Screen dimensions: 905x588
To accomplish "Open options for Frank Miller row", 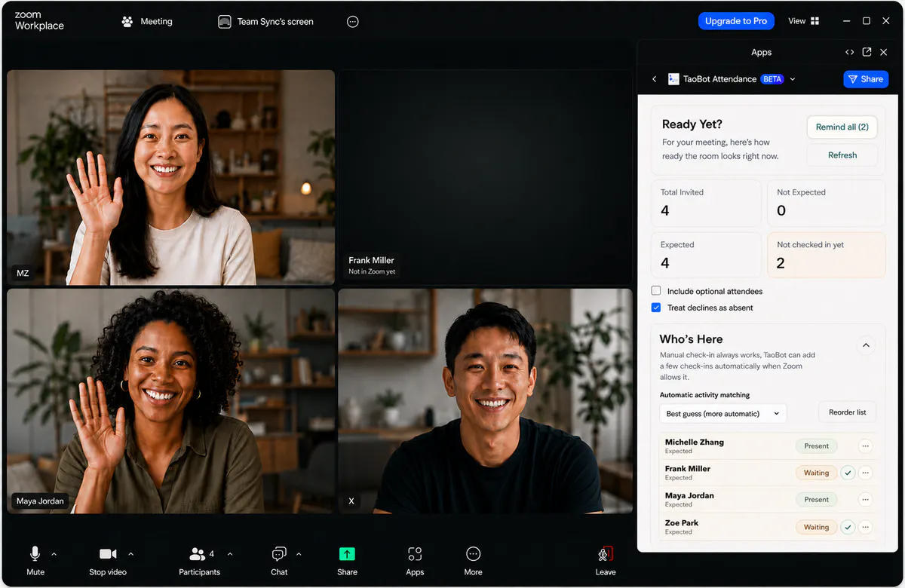I will 865,473.
